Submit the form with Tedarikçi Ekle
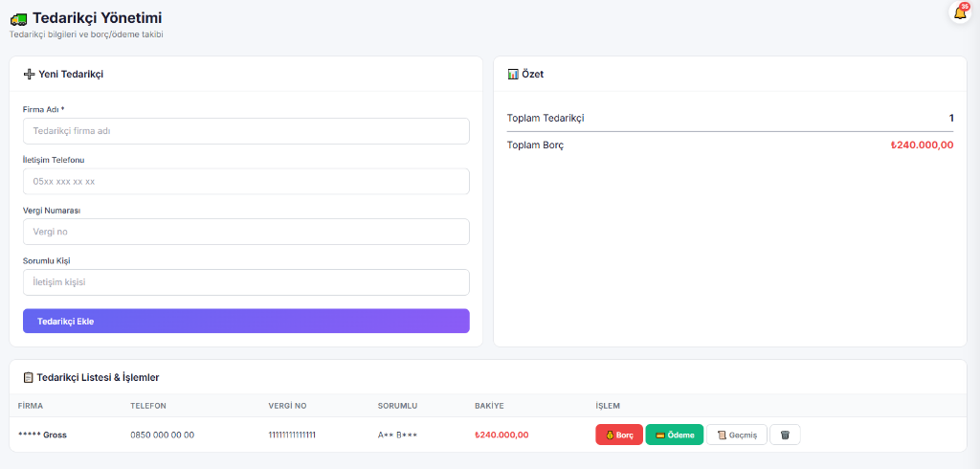 [x=246, y=321]
